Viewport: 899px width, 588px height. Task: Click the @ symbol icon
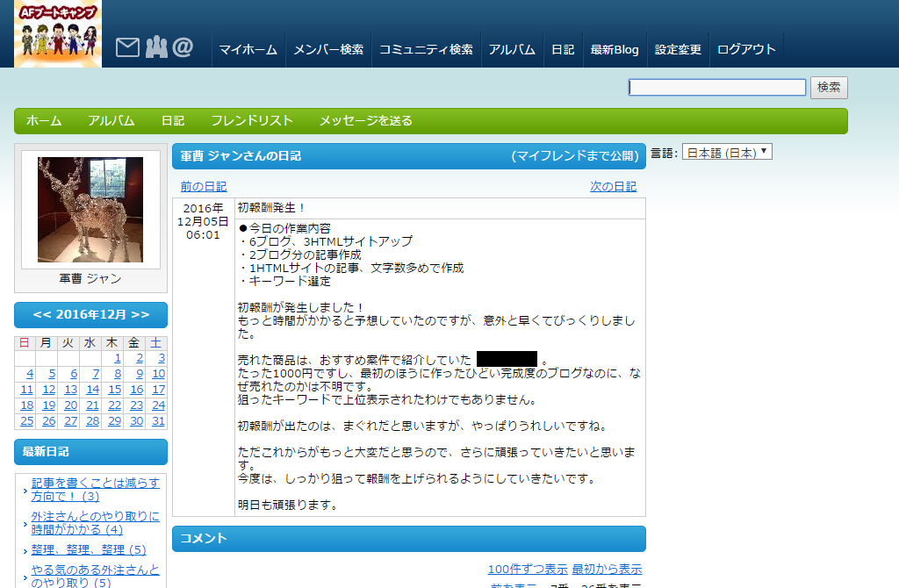pos(183,47)
